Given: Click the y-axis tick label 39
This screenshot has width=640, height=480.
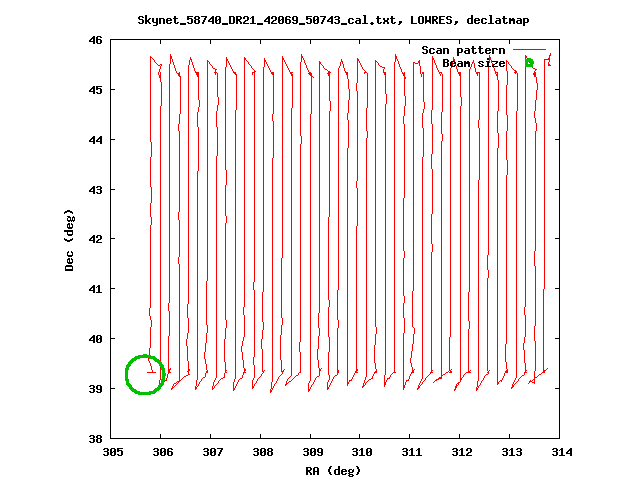Looking at the screenshot, I should point(95,389).
